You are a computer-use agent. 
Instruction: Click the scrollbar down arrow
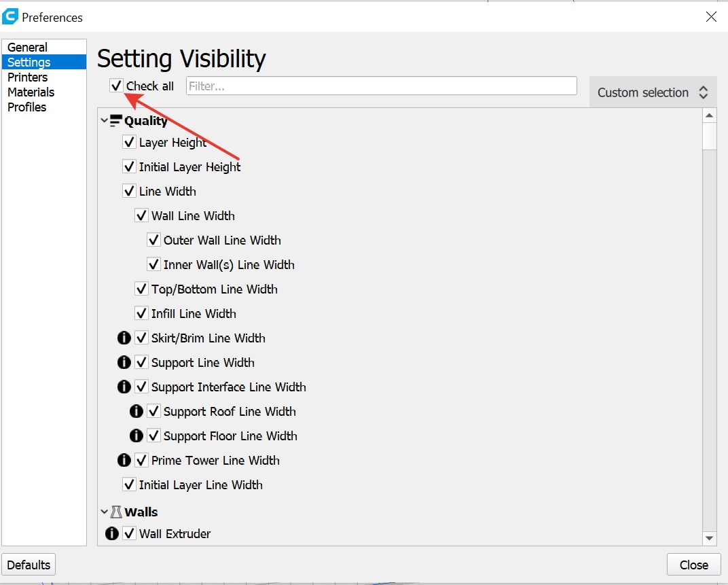[x=709, y=538]
